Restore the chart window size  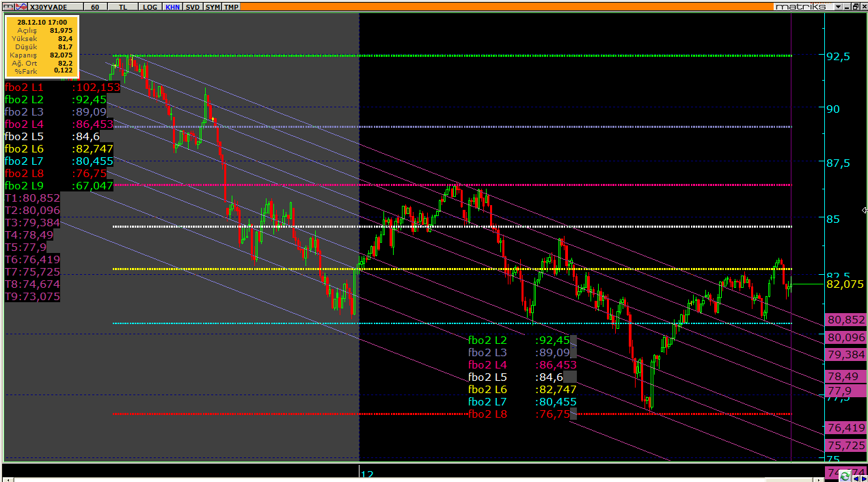click(x=854, y=6)
